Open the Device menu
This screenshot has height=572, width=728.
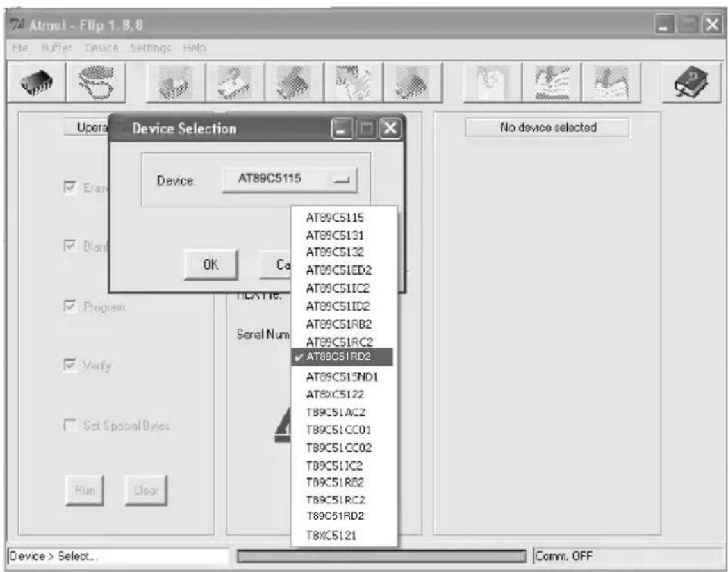click(x=101, y=48)
